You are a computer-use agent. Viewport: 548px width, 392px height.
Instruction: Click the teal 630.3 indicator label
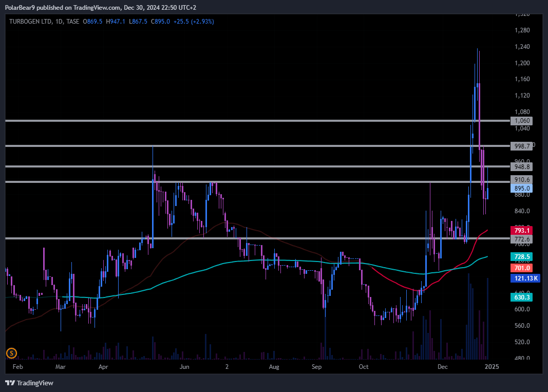521,297
